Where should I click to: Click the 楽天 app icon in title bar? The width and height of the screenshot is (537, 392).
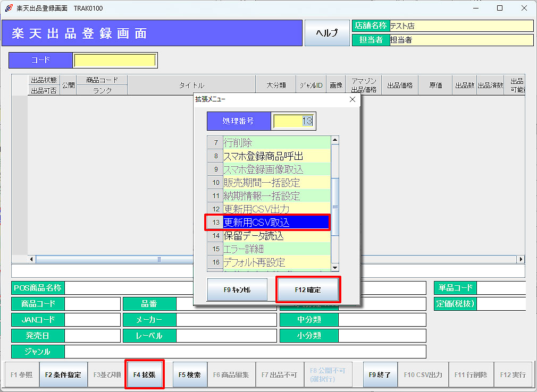coord(9,8)
